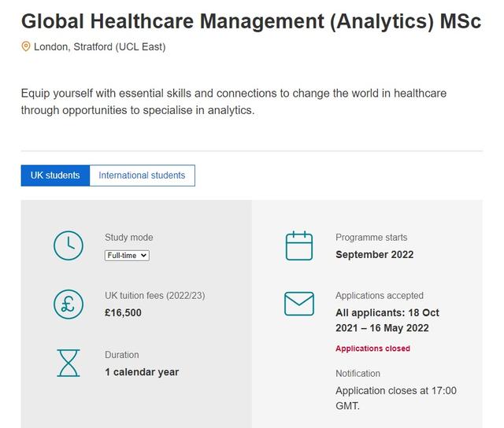Click the £16,500 tuition fee value
The width and height of the screenshot is (504, 428).
pos(123,312)
